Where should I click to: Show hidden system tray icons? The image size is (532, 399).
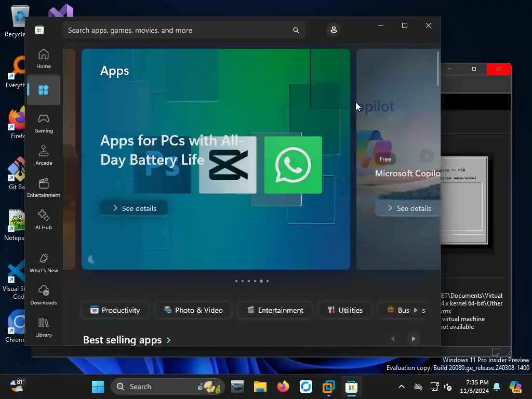click(x=402, y=387)
